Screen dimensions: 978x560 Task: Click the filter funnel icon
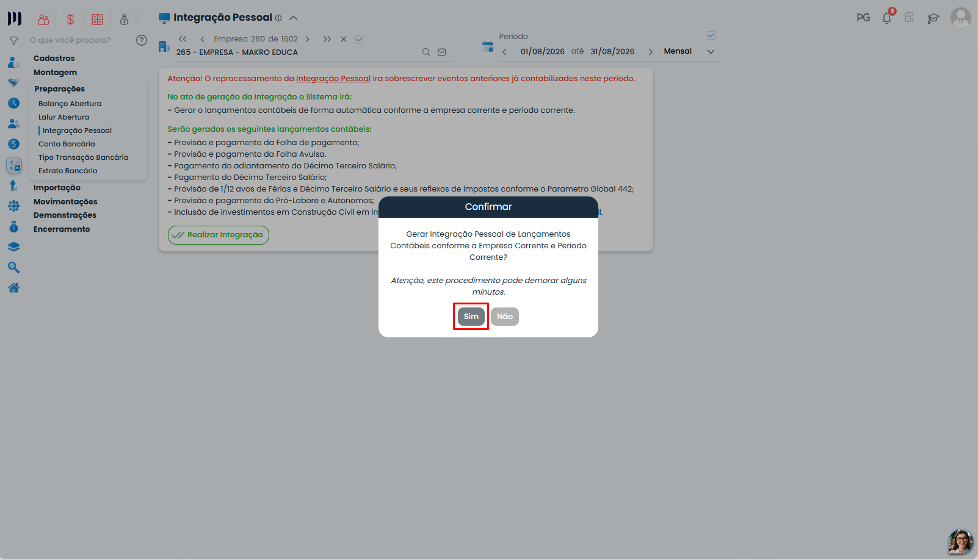pos(13,41)
